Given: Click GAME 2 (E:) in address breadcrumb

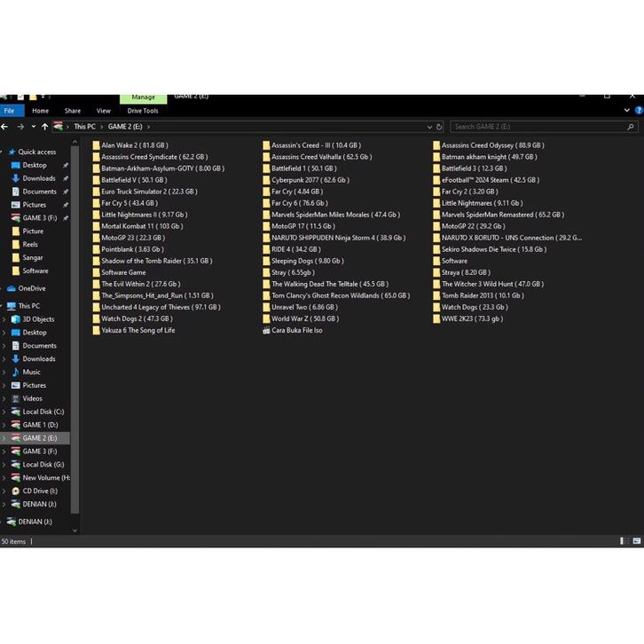Looking at the screenshot, I should click(x=125, y=127).
